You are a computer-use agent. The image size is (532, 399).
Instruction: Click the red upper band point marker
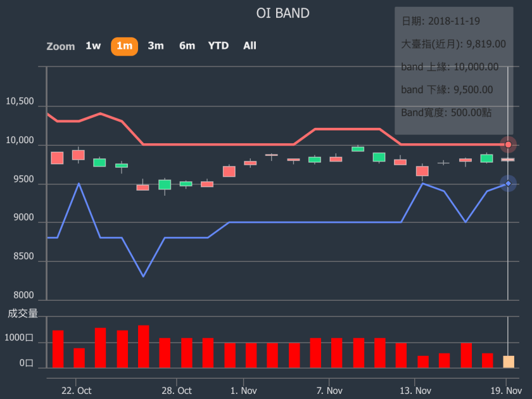coord(508,145)
